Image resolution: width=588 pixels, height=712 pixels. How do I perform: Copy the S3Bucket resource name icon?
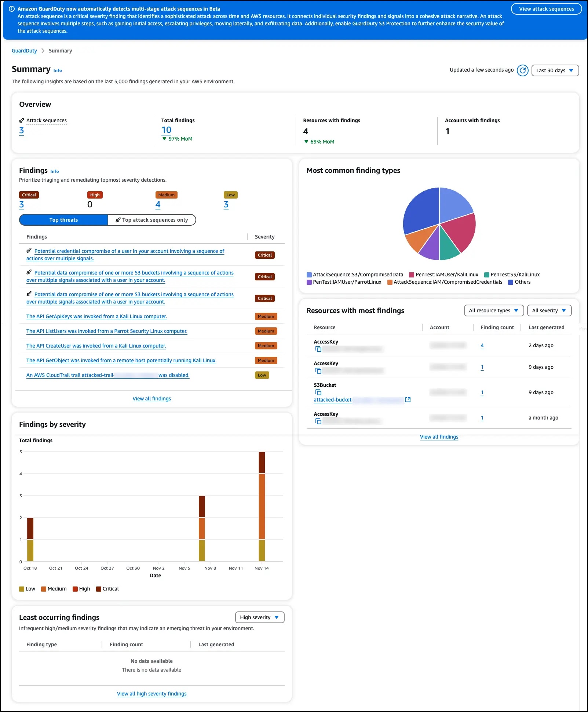[318, 392]
